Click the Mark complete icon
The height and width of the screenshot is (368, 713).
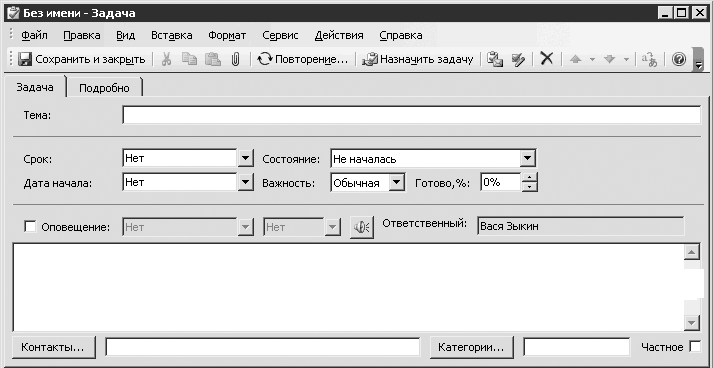[x=518, y=59]
